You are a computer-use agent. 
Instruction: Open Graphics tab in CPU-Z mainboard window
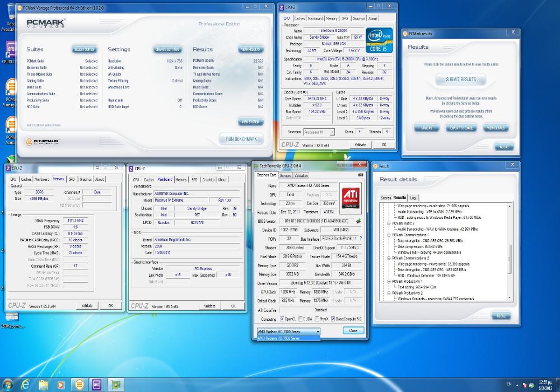point(208,180)
